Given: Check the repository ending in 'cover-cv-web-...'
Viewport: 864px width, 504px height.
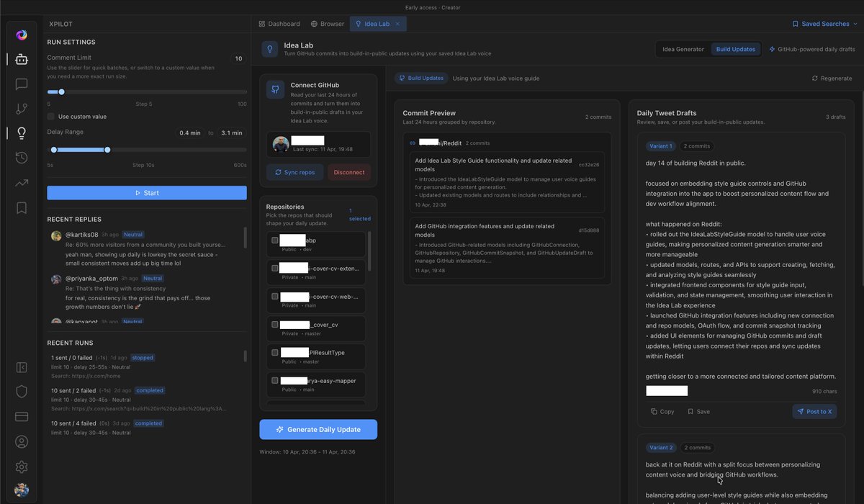Looking at the screenshot, I should click(x=275, y=296).
